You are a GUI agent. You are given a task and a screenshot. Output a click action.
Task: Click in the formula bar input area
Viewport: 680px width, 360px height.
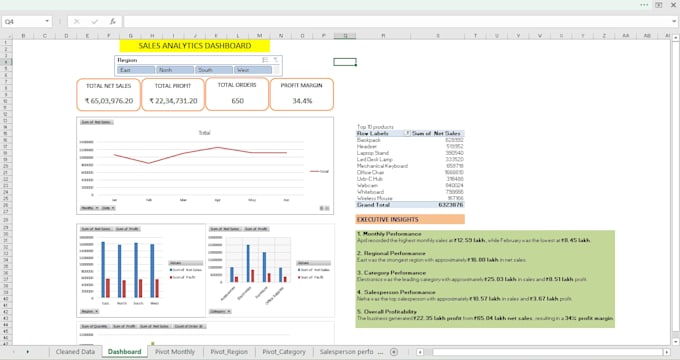(397, 21)
